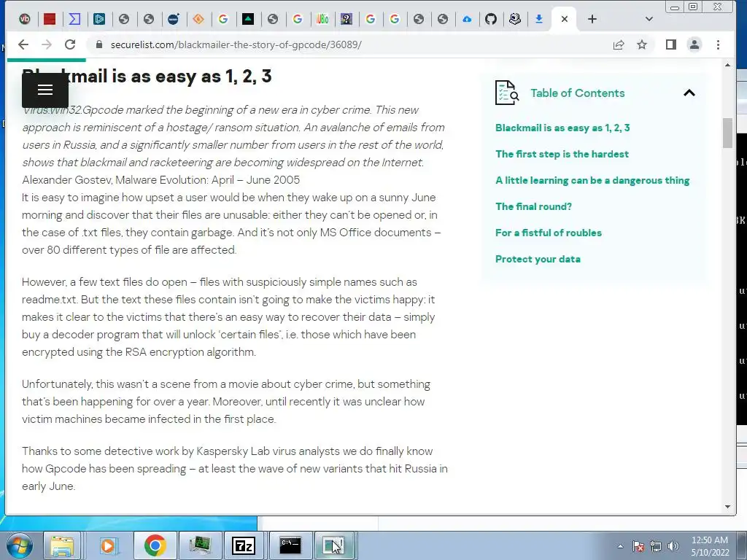Viewport: 747px width, 560px height.
Task: Bookmark this page with the star icon
Action: pos(642,44)
